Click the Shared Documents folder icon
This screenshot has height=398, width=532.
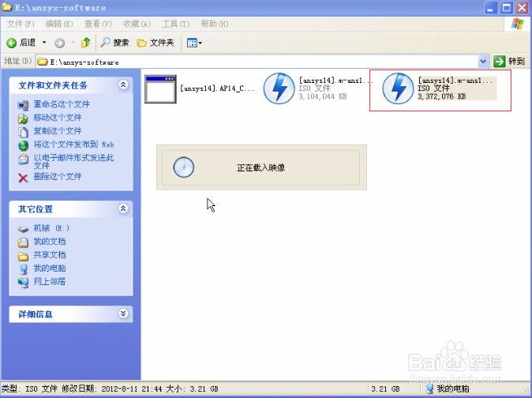coord(23,256)
